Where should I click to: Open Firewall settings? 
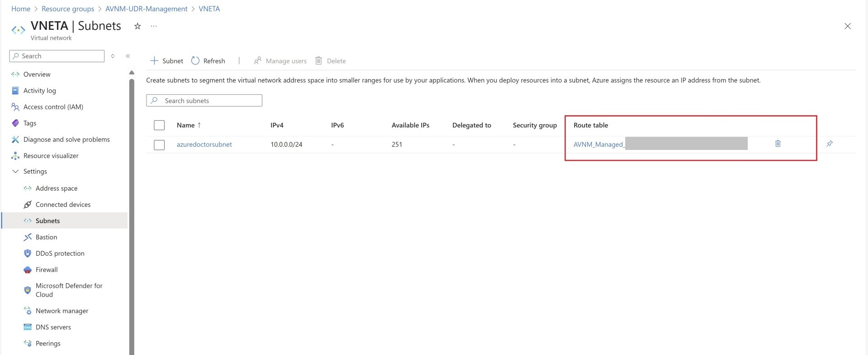(x=47, y=270)
